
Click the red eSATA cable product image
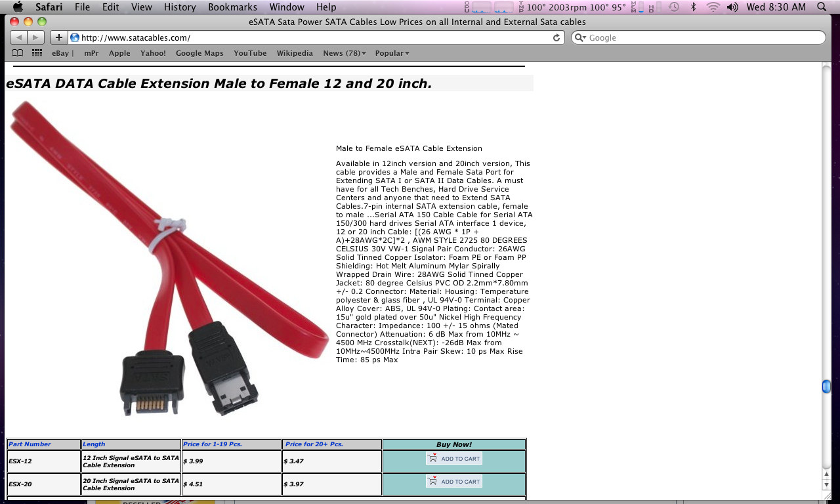coord(168,258)
